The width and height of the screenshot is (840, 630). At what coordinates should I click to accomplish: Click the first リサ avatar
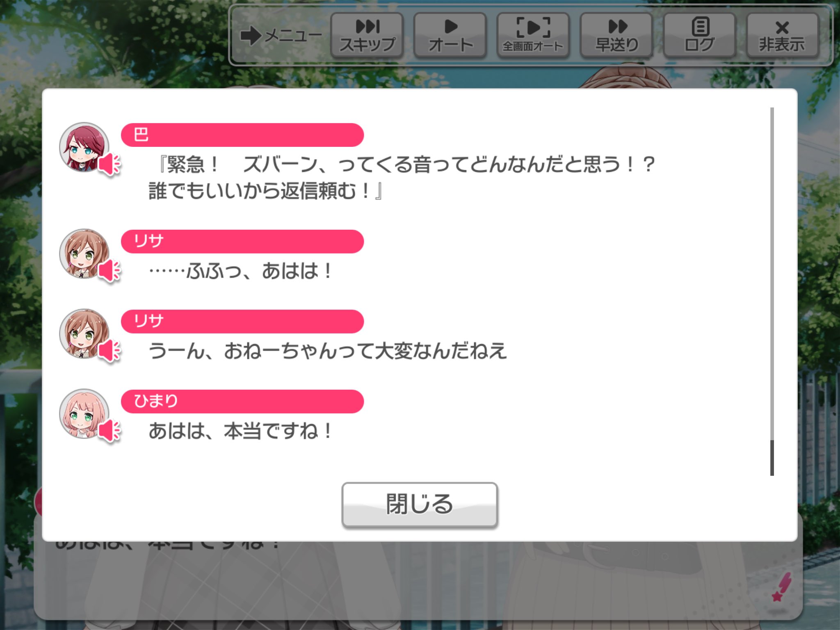click(x=84, y=253)
